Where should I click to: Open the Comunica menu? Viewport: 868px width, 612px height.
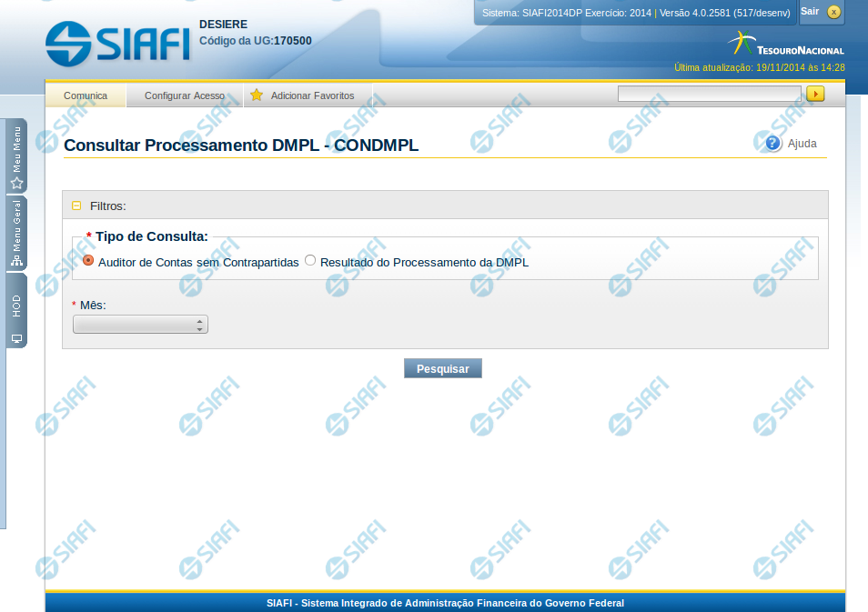click(x=86, y=95)
